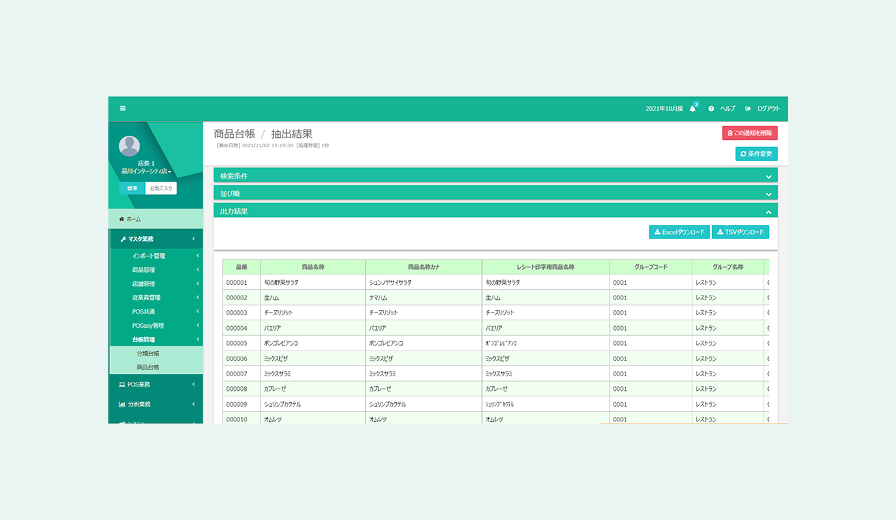Screen dimensions: 896x520
Task: Open 商品台帳 in the sidebar
Action: pos(148,368)
